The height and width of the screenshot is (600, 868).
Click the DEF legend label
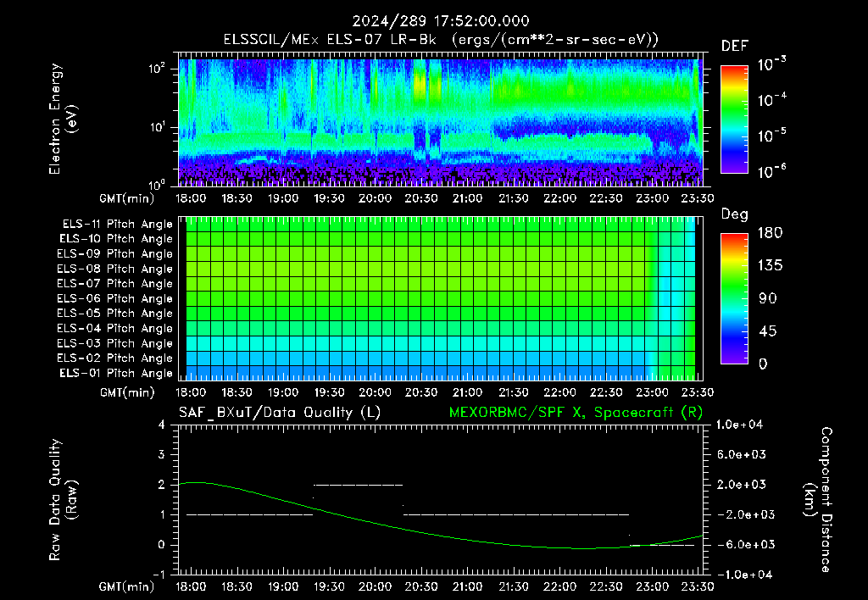pyautogui.click(x=735, y=47)
